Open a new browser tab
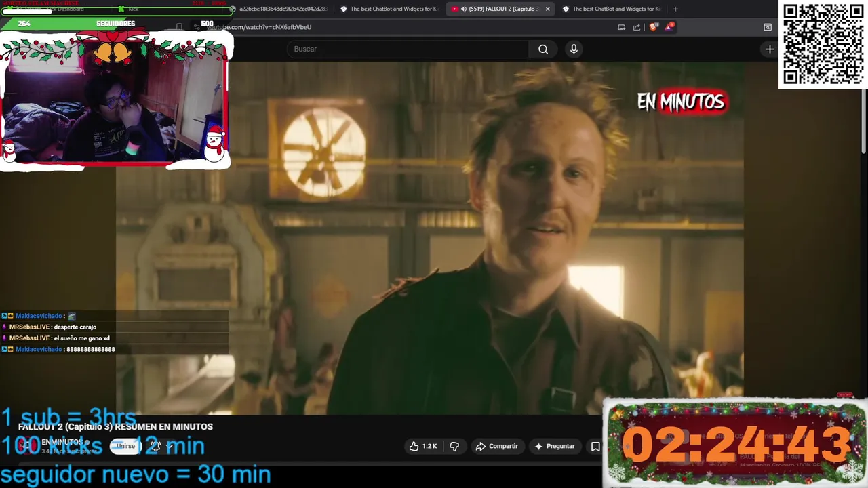Viewport: 868px width, 488px height. click(x=675, y=9)
